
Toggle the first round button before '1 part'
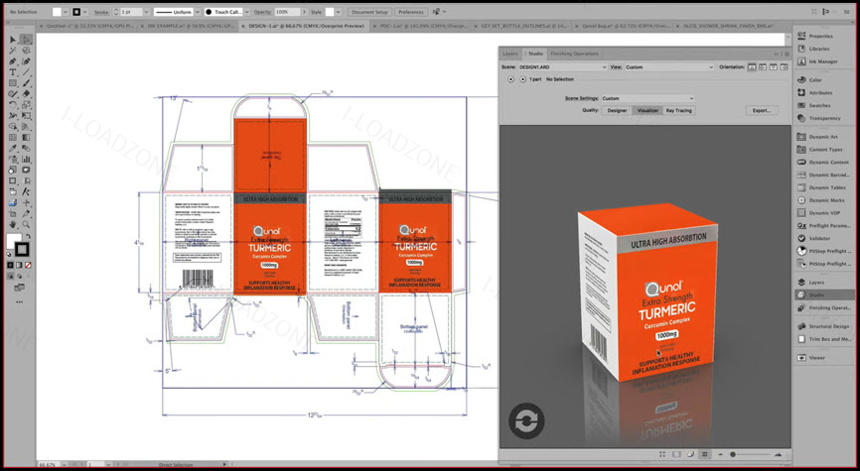click(x=511, y=79)
